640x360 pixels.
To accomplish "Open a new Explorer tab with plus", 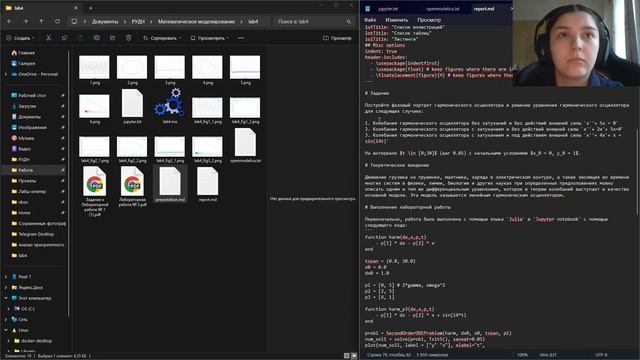I will (91, 8).
